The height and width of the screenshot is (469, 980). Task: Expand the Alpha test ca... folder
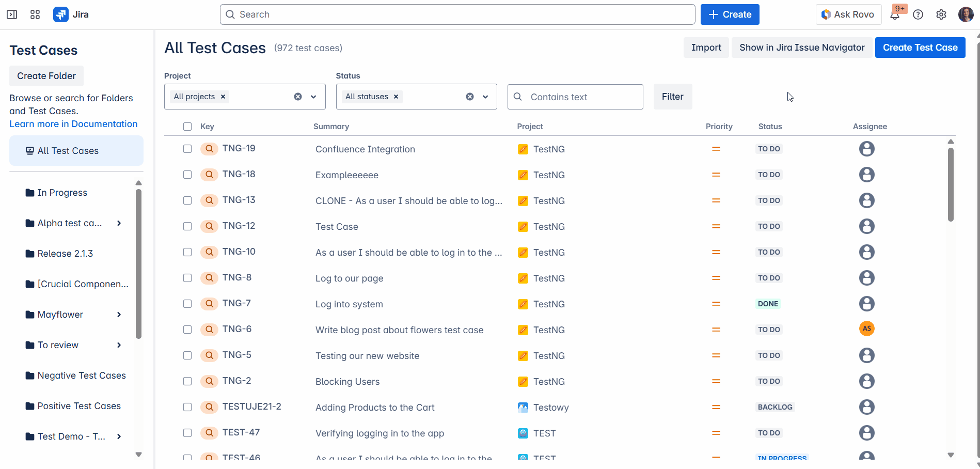coord(119,223)
